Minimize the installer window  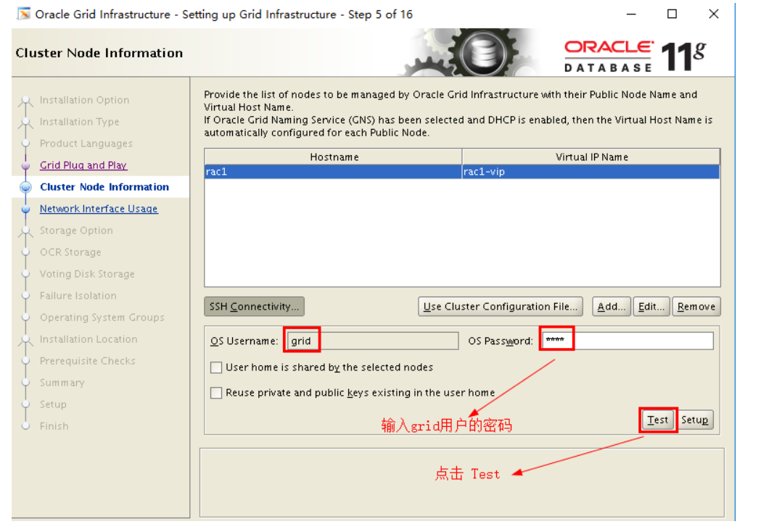click(631, 14)
